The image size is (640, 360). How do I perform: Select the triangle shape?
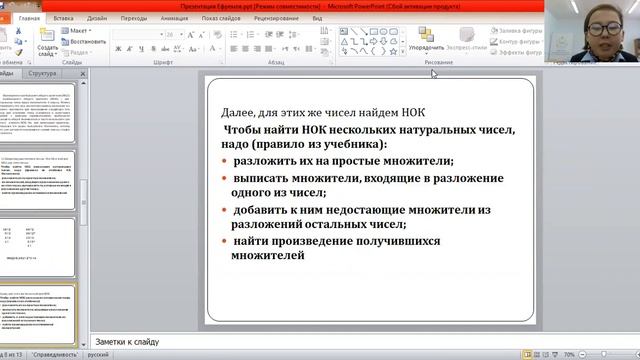[x=344, y=42]
